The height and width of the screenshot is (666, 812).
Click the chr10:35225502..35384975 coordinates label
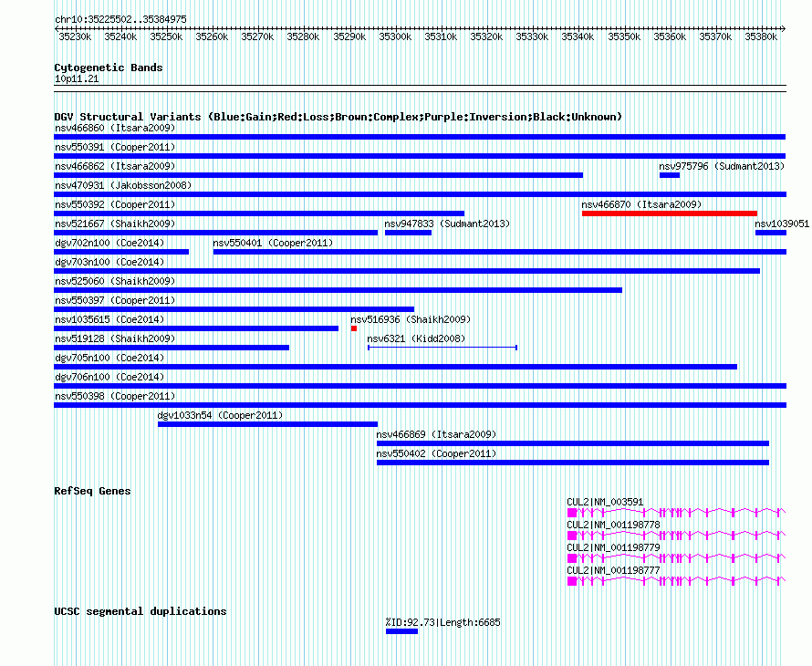120,19
